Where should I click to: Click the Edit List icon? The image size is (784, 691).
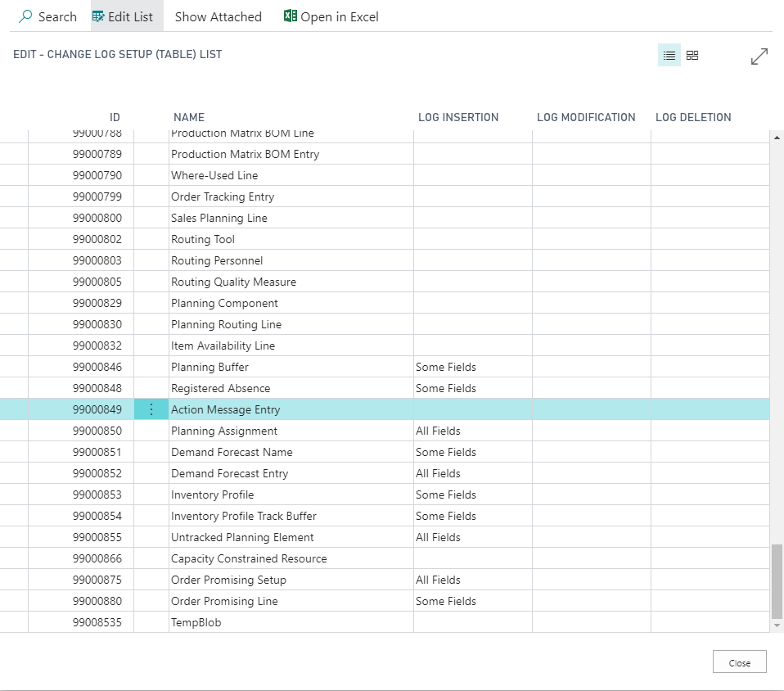click(98, 16)
